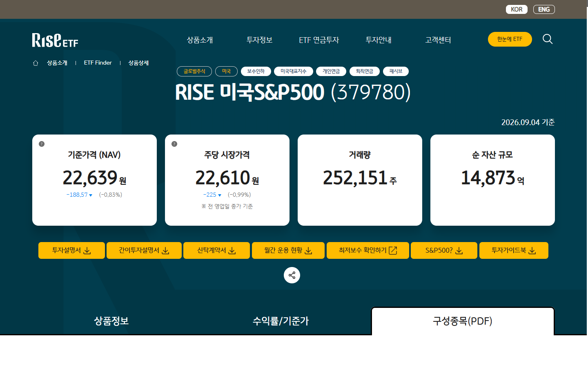Open the search magnifier icon
Image resolution: width=588 pixels, height=368 pixels.
(548, 39)
